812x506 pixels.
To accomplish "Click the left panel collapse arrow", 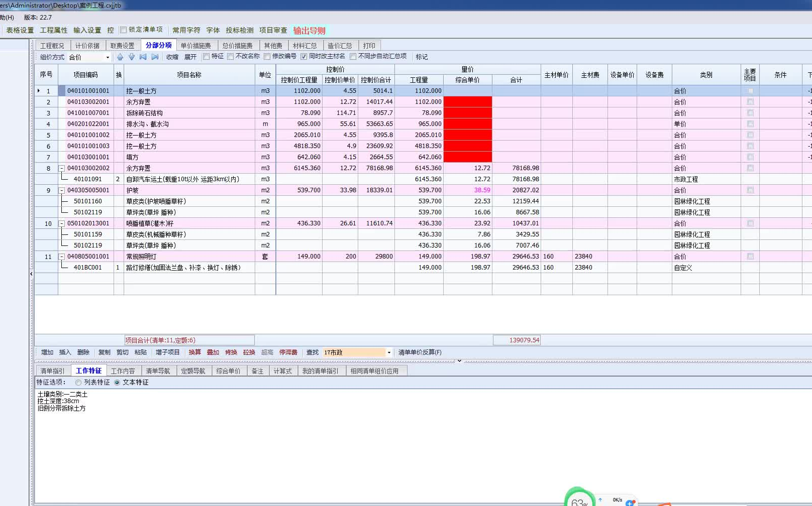I will tap(31, 274).
